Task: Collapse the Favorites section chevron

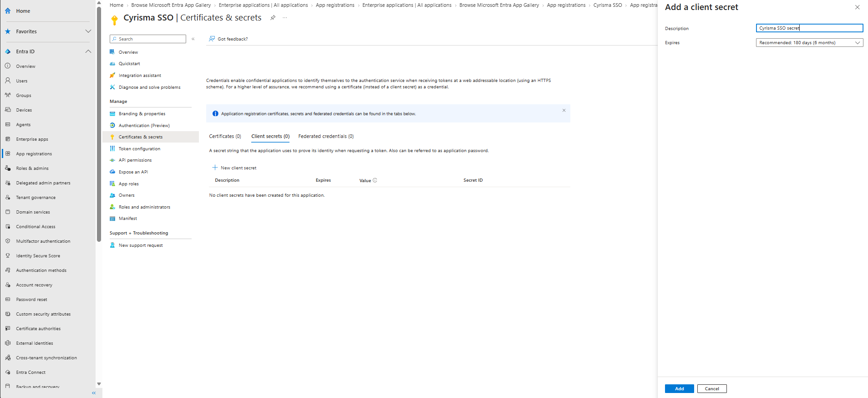Action: coord(88,31)
